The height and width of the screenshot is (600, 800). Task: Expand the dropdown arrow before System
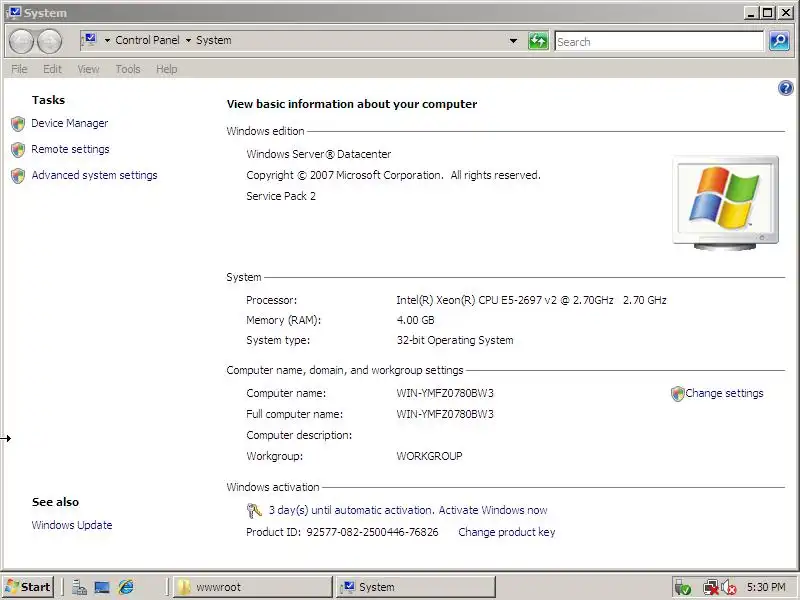point(188,40)
